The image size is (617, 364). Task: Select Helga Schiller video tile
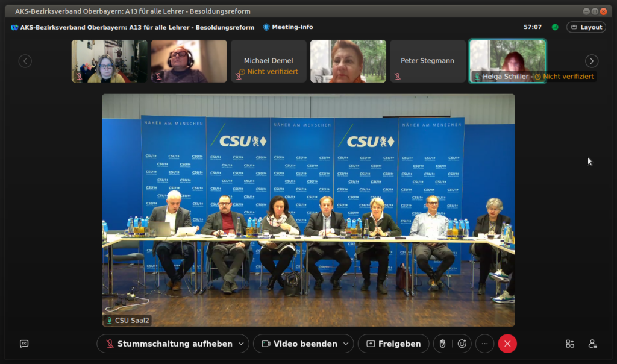507,61
